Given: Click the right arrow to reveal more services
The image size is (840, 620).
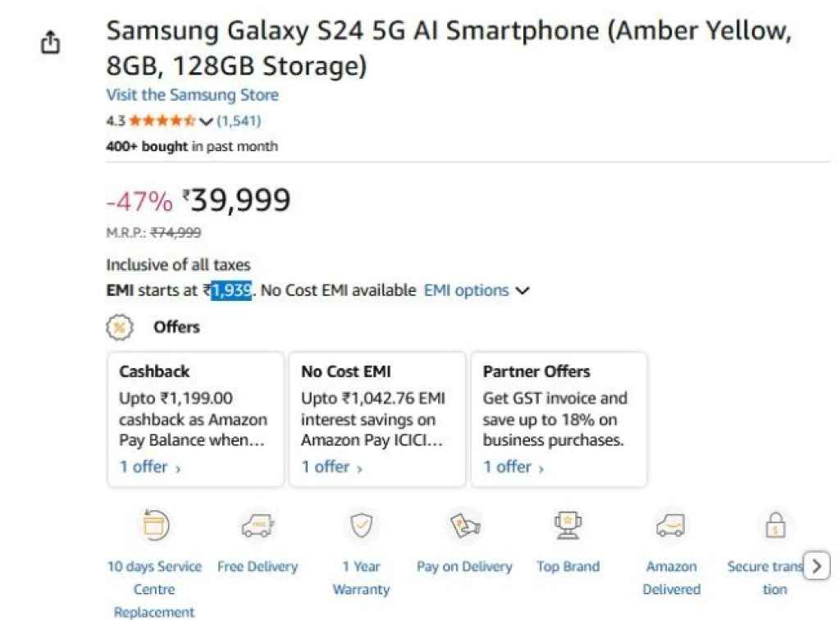Looking at the screenshot, I should click(816, 566).
